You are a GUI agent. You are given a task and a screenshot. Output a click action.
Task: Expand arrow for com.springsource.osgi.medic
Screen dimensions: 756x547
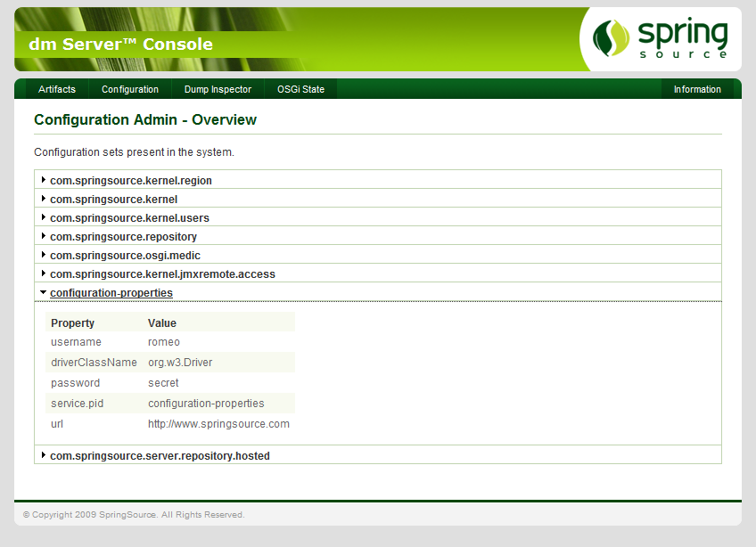click(44, 255)
